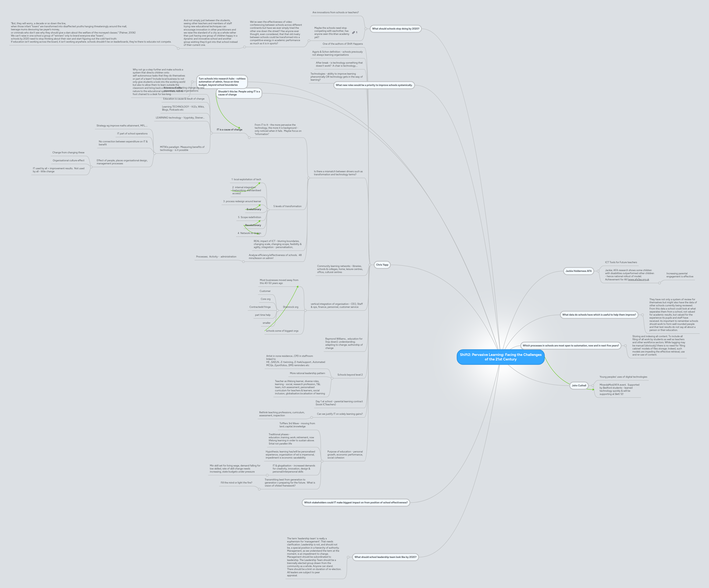709x588 pixels.
Task: Collapse circle left of 'MIT90s paradigm' branch
Action: [155, 154]
